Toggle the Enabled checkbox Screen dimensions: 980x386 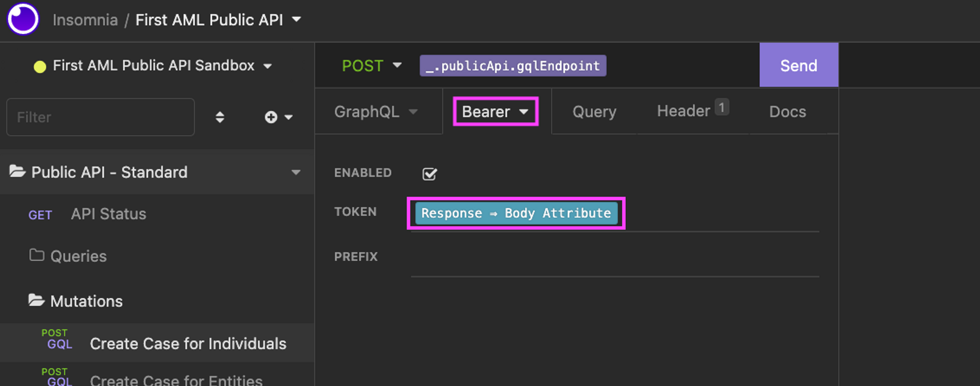(x=430, y=174)
